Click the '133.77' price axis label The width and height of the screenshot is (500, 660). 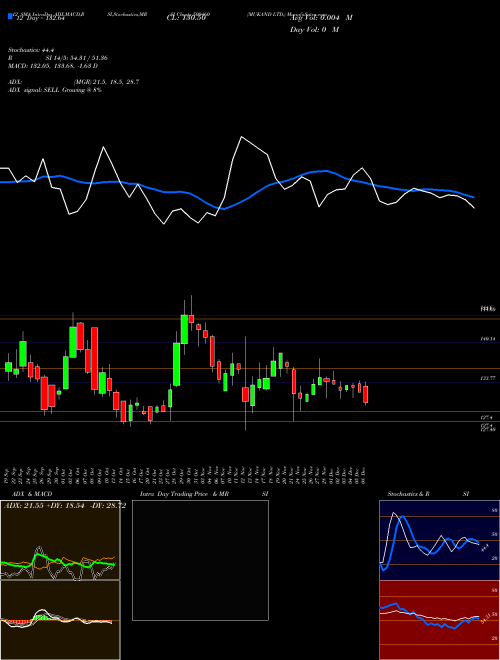(x=487, y=379)
